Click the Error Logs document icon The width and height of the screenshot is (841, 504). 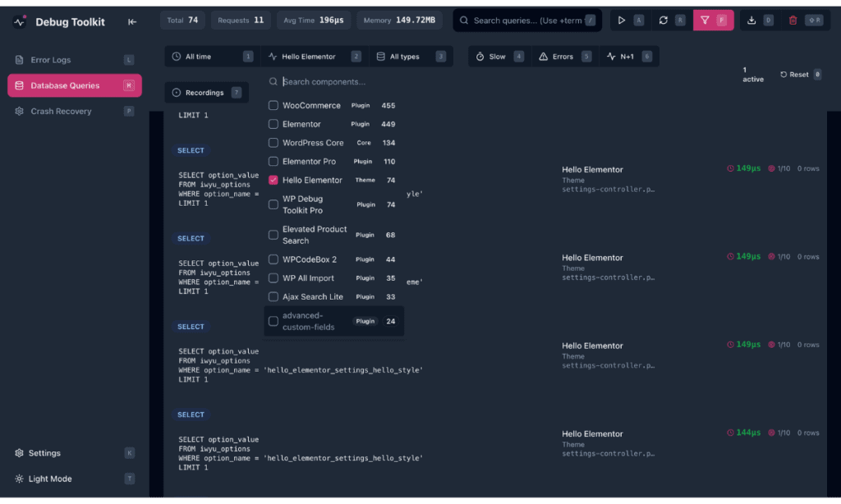click(x=20, y=60)
